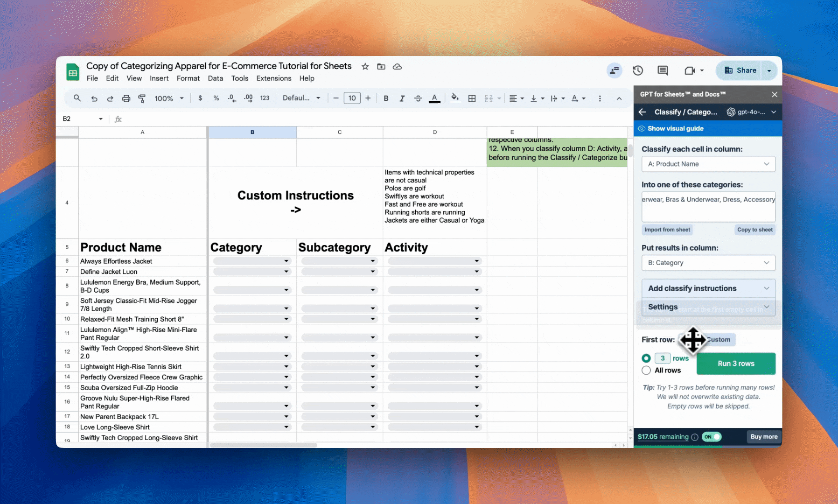Open the File menu
This screenshot has width=838, height=504.
(92, 78)
